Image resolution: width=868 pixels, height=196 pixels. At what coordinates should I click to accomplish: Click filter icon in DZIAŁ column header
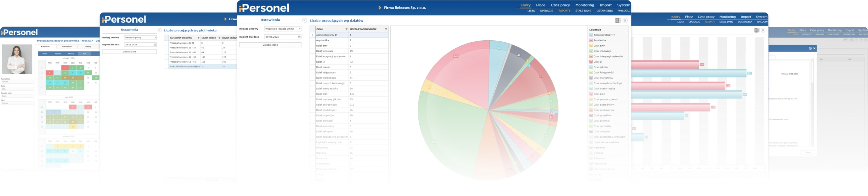pos(346,29)
